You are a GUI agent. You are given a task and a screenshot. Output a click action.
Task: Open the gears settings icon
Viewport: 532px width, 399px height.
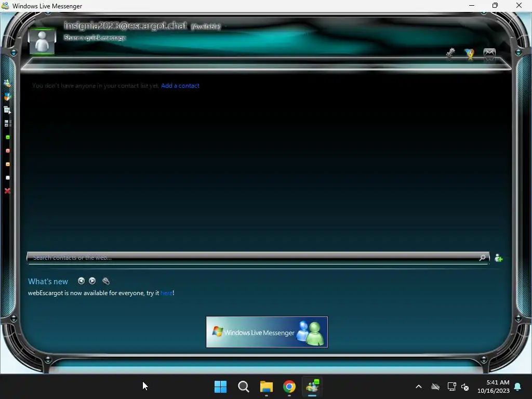(x=450, y=54)
